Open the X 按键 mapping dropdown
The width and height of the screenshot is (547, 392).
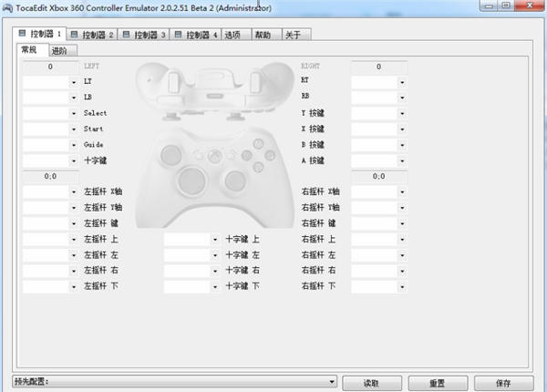379,129
